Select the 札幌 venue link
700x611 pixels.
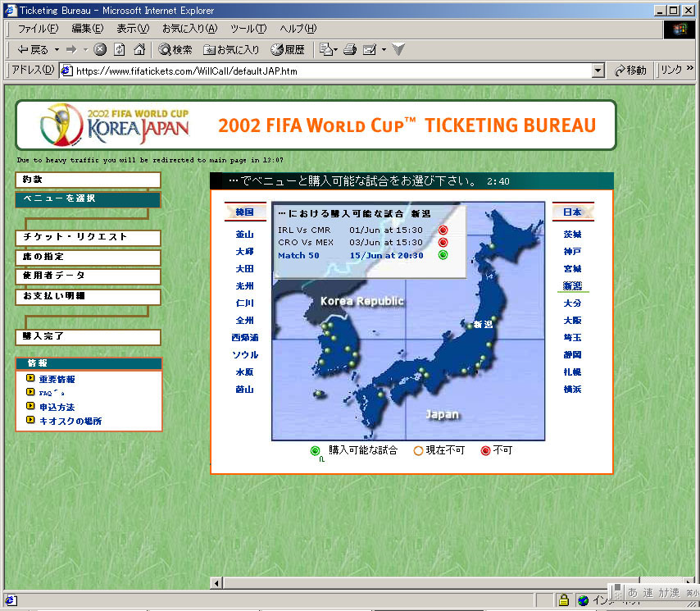572,372
